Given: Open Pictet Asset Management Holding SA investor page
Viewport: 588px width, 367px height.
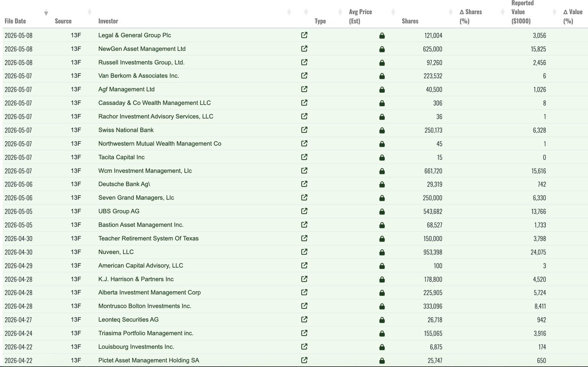Looking at the screenshot, I should [x=149, y=361].
